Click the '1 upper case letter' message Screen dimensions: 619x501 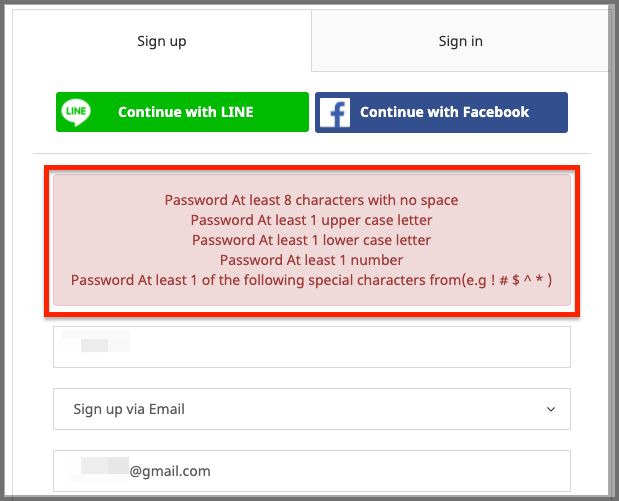tap(311, 220)
